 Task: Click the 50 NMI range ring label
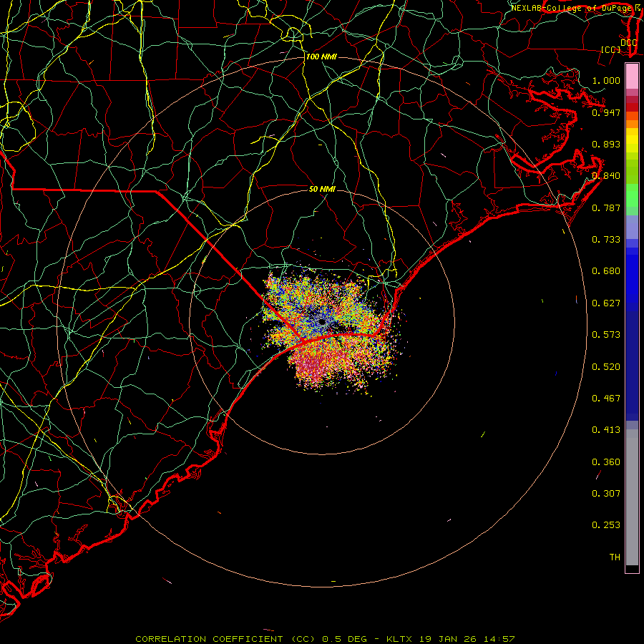323,189
